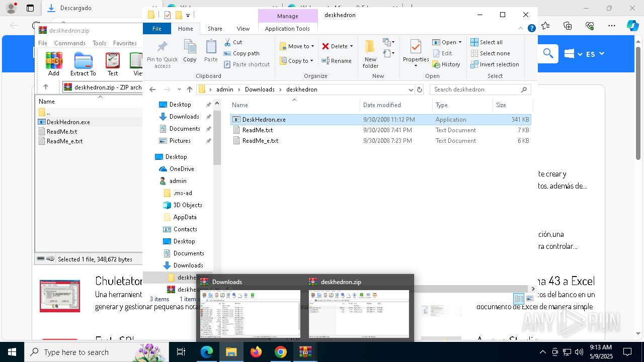644x362 pixels.
Task: Select 3D Objects in navigation tree
Action: coord(188,205)
